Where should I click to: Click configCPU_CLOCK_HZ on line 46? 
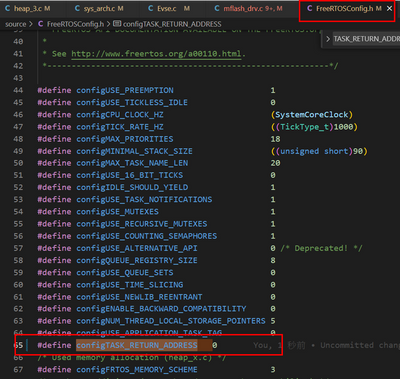coord(120,115)
